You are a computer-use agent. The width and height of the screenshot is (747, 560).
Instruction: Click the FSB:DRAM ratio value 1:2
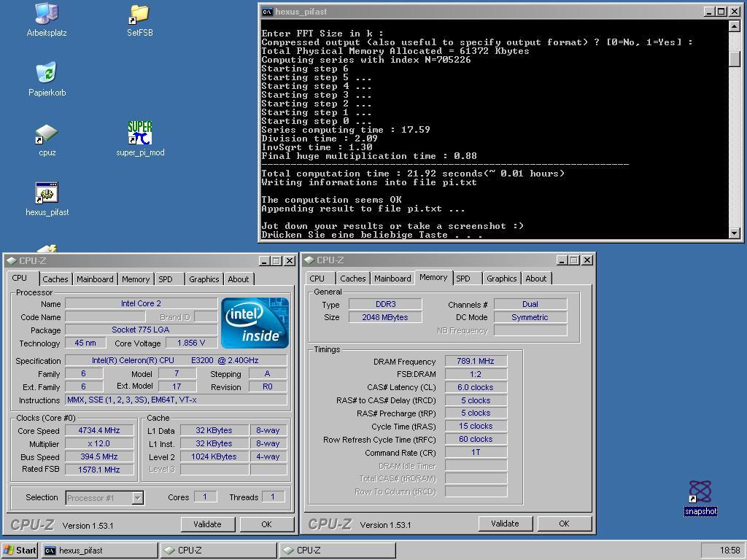coord(476,374)
